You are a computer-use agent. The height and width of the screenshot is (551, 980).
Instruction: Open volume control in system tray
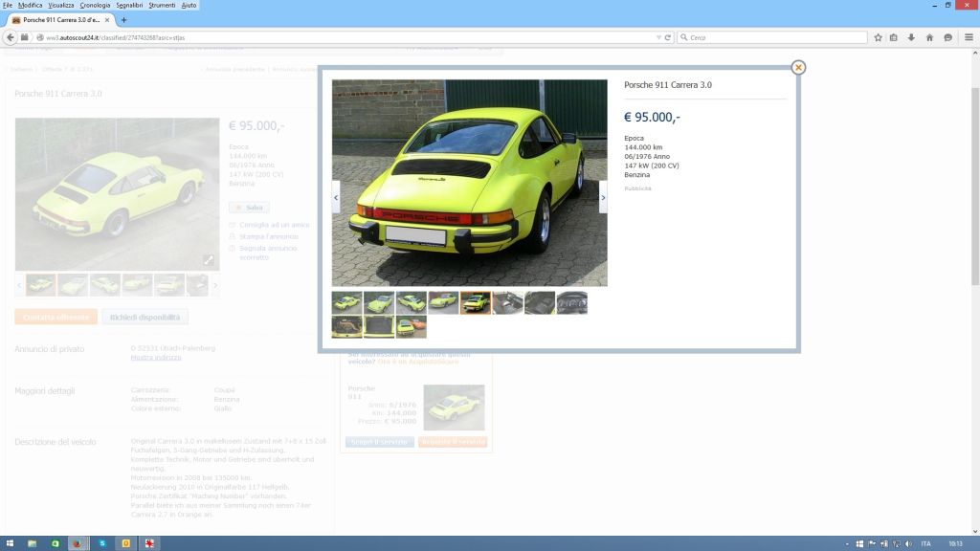coord(909,544)
